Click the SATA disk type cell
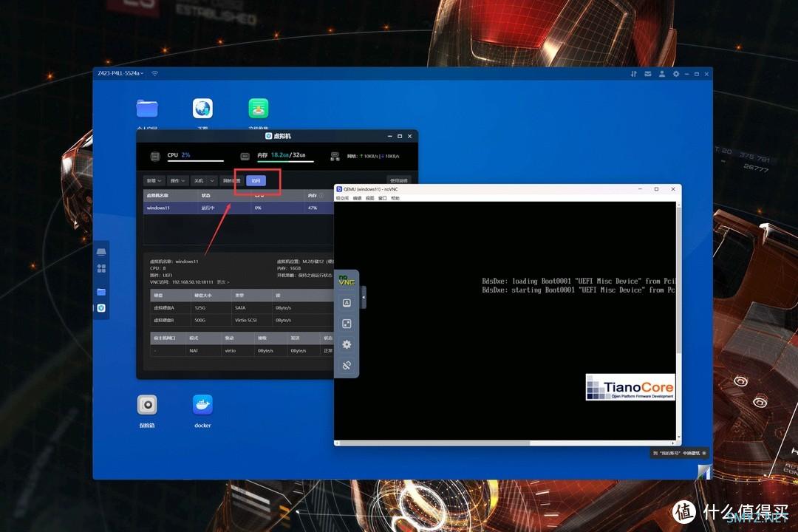The image size is (798, 532). pyautogui.click(x=240, y=308)
